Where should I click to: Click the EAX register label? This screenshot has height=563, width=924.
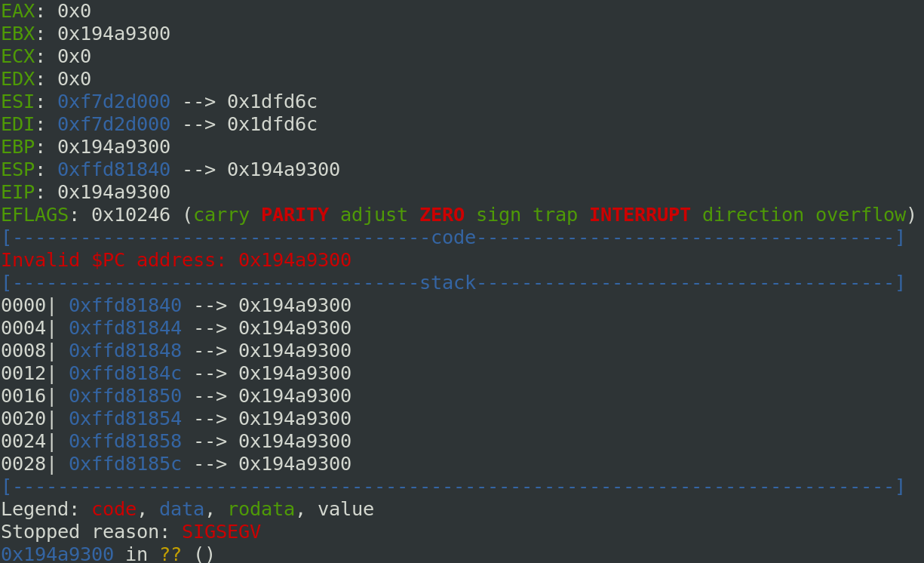[x=17, y=11]
